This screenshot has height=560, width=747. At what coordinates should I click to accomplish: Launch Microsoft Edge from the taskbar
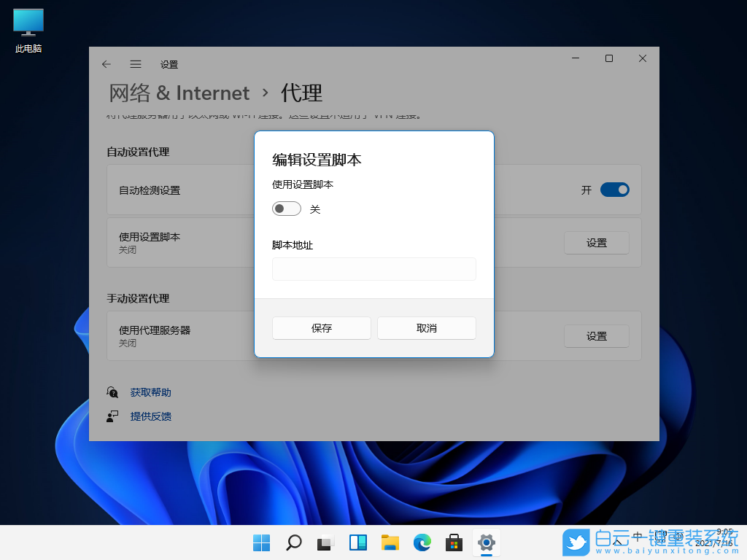(422, 543)
